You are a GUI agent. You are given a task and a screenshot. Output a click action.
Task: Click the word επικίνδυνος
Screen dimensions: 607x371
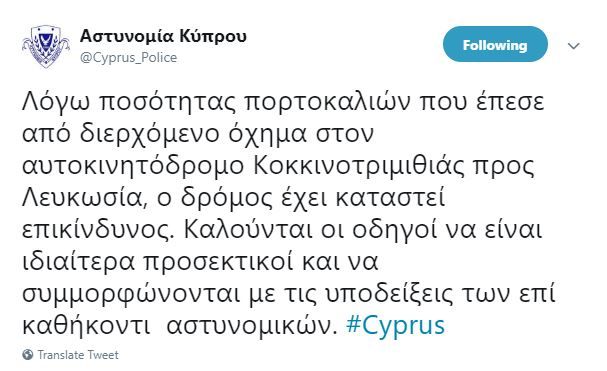click(96, 232)
